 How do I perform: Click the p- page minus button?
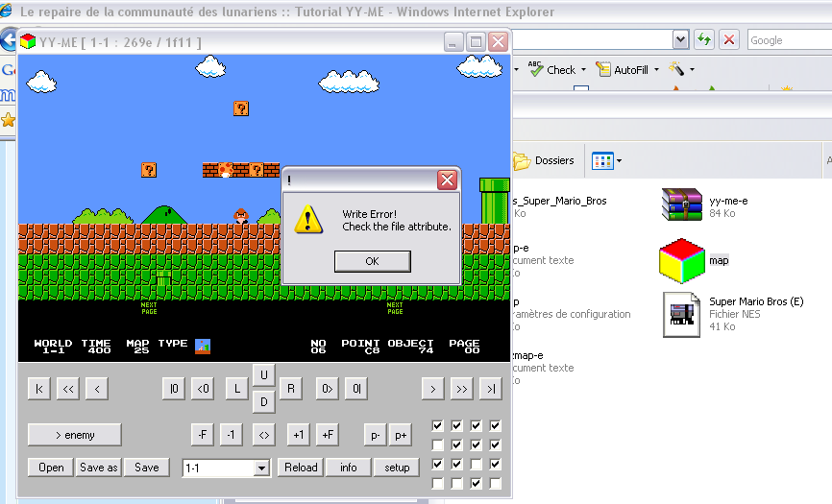coord(375,435)
